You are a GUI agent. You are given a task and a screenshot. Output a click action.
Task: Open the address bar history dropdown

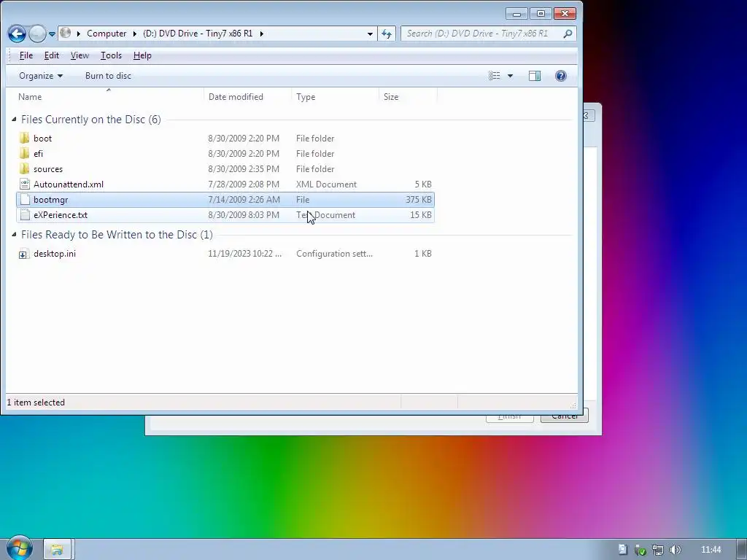pos(370,34)
